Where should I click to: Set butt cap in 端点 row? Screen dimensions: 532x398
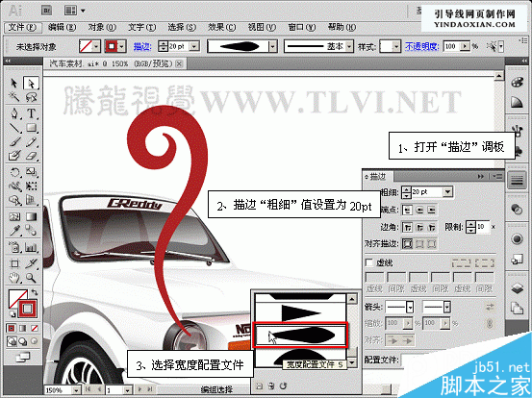pyautogui.click(x=408, y=211)
